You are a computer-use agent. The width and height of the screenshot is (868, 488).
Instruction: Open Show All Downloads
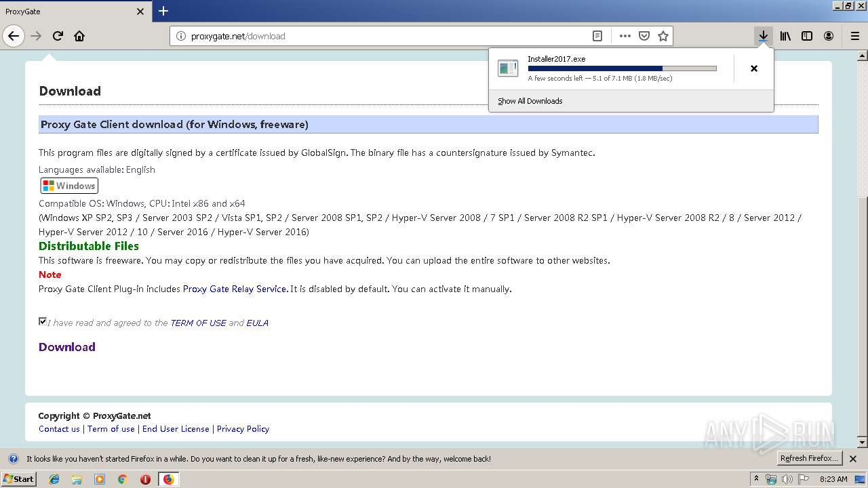pos(530,101)
